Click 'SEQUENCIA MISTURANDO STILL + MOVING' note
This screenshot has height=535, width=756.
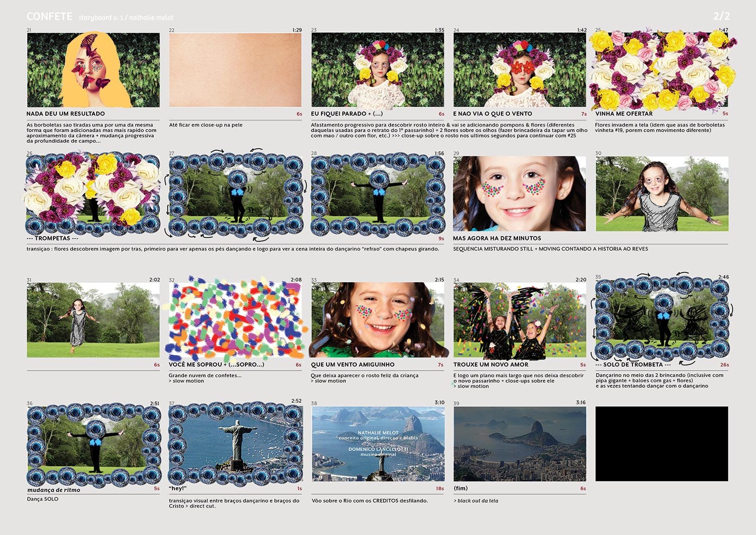pyautogui.click(x=550, y=249)
